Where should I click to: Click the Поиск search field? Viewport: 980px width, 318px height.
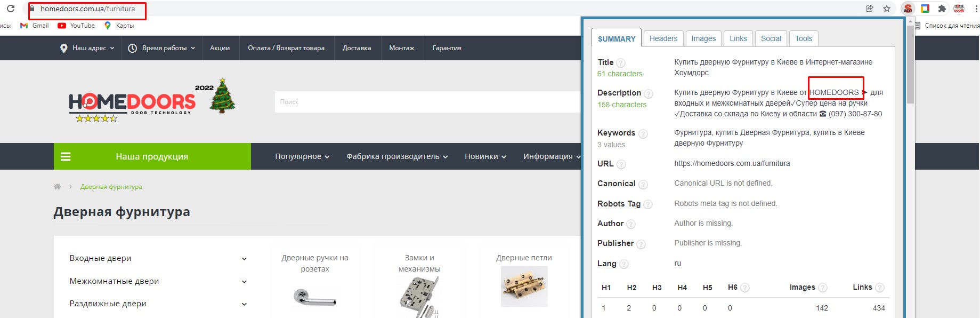[x=426, y=102]
